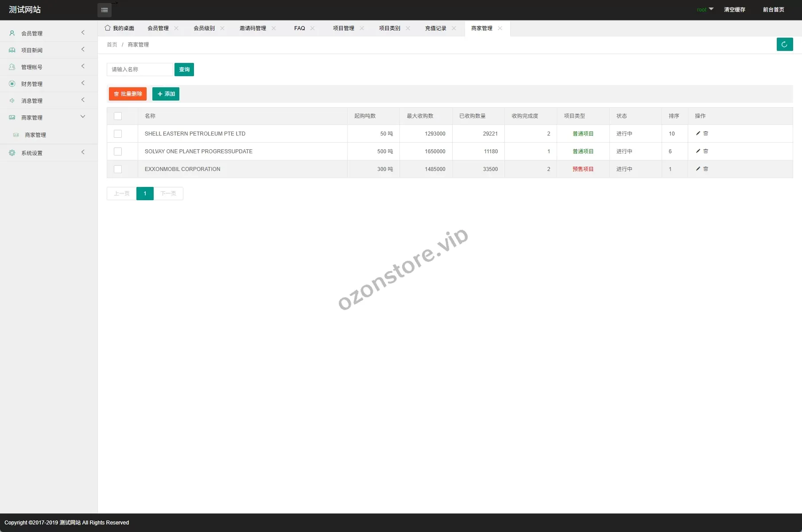Viewport: 802px width, 532px height.
Task: Delete the SHELL EASTERN PETROLEUM row
Action: [706, 133]
